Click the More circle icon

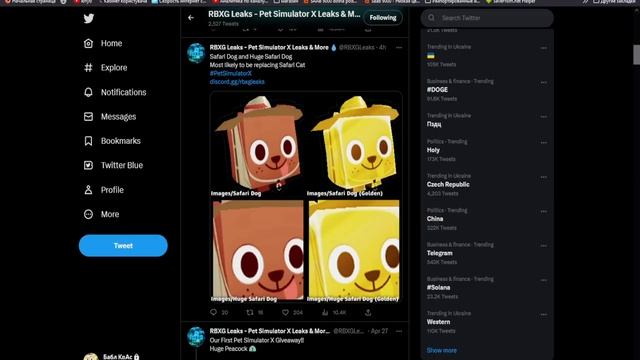coord(88,214)
